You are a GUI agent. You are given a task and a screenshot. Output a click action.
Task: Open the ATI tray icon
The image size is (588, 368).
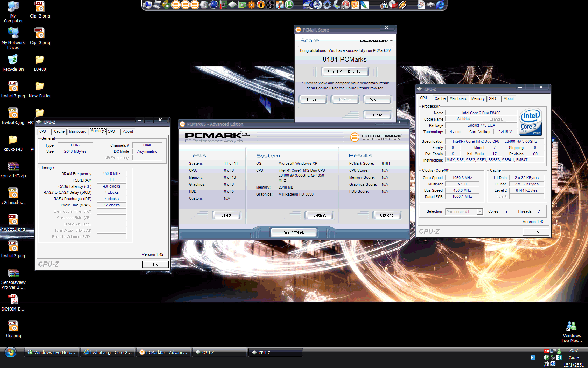click(x=547, y=351)
